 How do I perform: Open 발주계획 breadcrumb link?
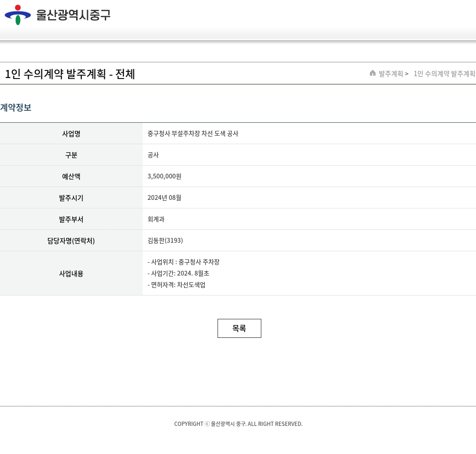(x=391, y=74)
